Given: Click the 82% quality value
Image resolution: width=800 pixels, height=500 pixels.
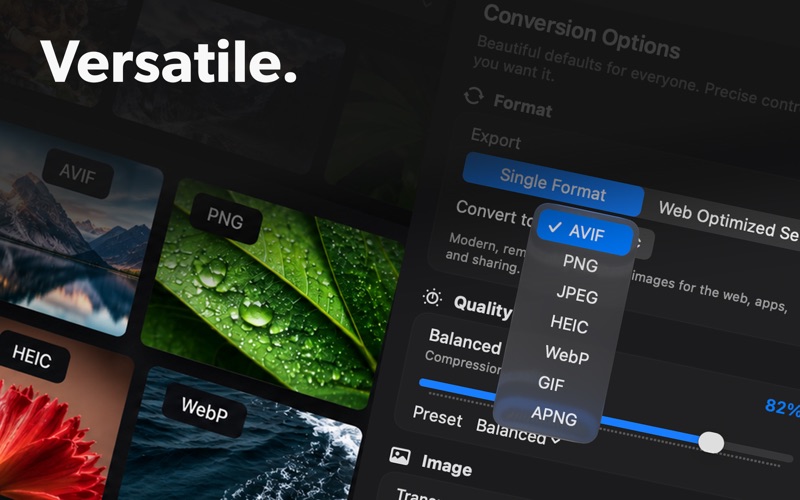Looking at the screenshot, I should tap(782, 408).
